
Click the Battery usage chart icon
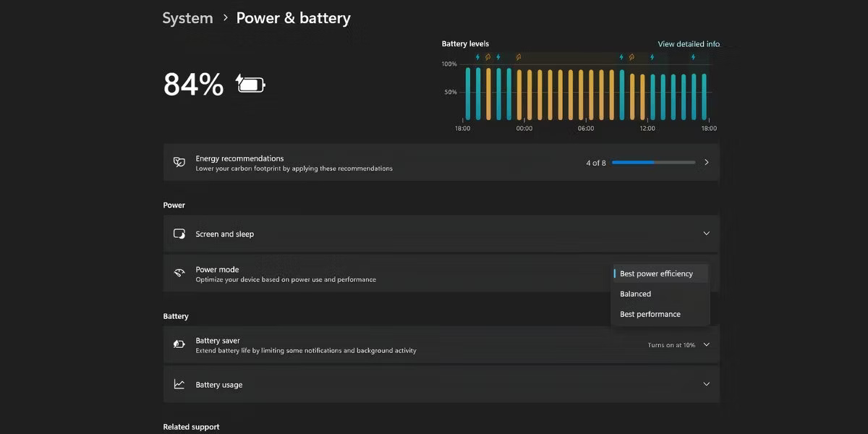[x=179, y=384]
